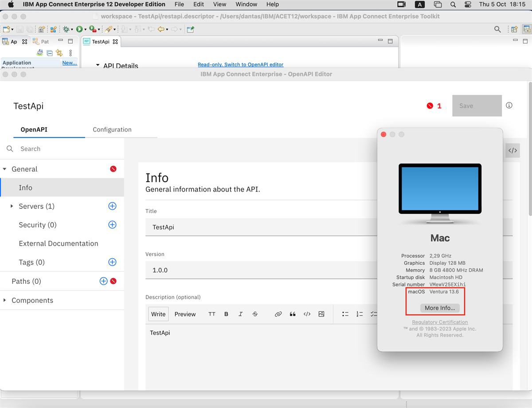Toggle bulleted list in description editor
The height and width of the screenshot is (408, 532).
click(x=345, y=314)
